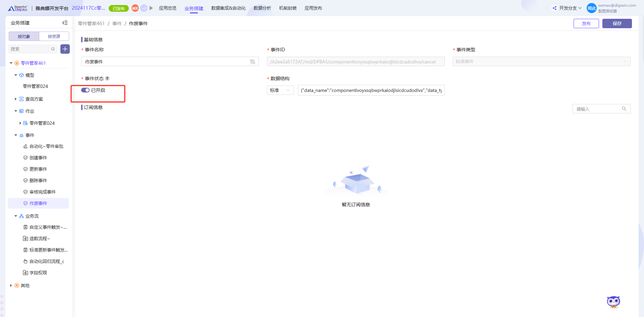Click the 保存 button
The width and height of the screenshot is (644, 317).
pyautogui.click(x=617, y=23)
